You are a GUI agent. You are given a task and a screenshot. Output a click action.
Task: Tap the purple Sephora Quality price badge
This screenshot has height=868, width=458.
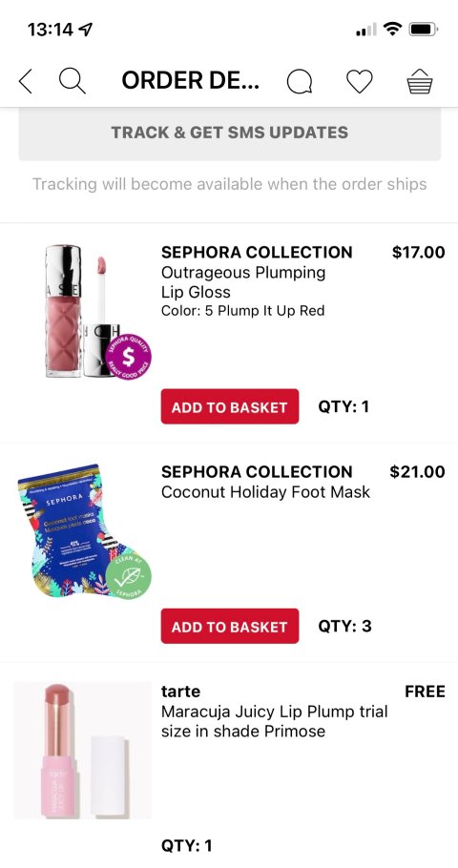coord(128,357)
